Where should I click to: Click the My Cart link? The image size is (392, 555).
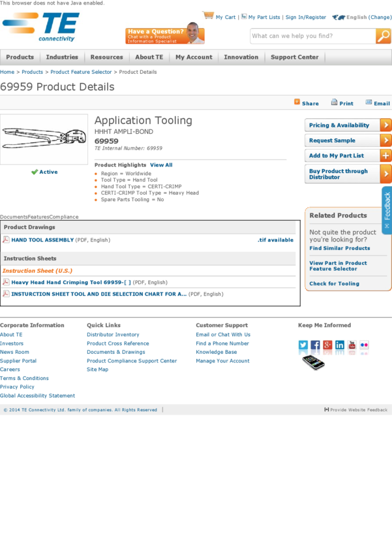pos(226,17)
